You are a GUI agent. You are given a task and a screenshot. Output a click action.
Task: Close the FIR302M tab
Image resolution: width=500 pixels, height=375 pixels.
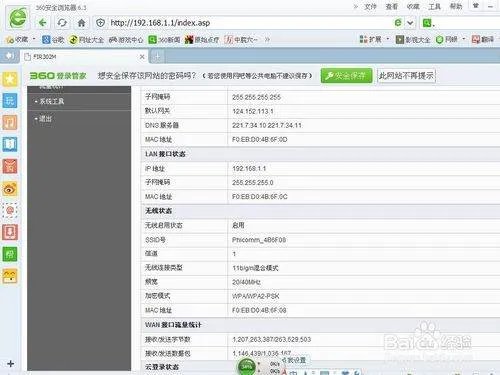point(142,57)
